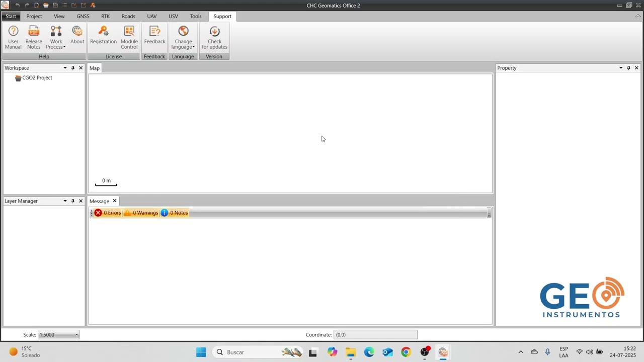Open project via quick toolbar folder icon
The height and width of the screenshot is (362, 644).
click(x=46, y=5)
